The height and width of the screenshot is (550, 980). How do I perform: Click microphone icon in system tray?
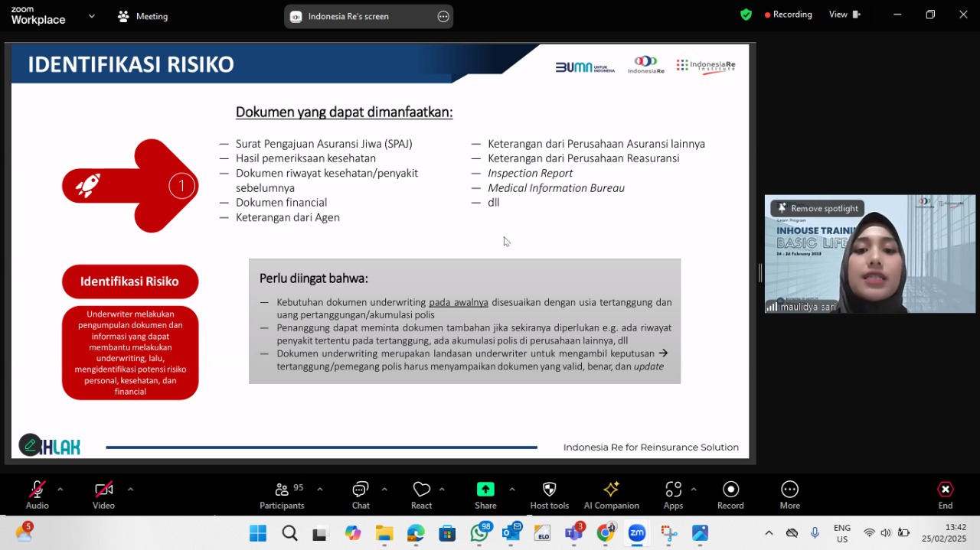pos(815,533)
